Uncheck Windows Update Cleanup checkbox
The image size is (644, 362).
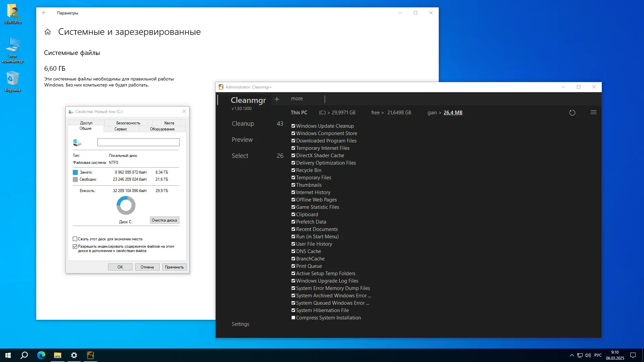click(x=293, y=126)
